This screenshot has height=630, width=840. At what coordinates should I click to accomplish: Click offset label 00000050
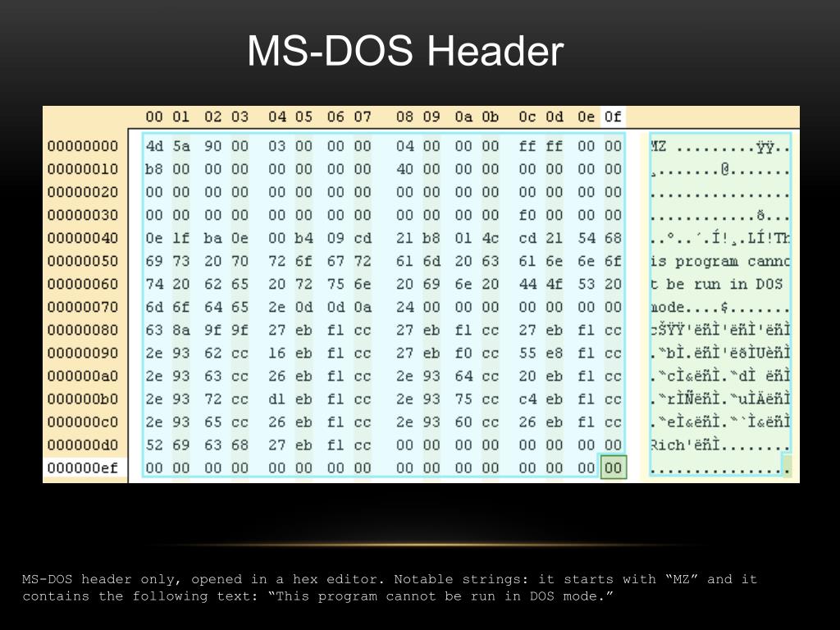click(x=83, y=262)
